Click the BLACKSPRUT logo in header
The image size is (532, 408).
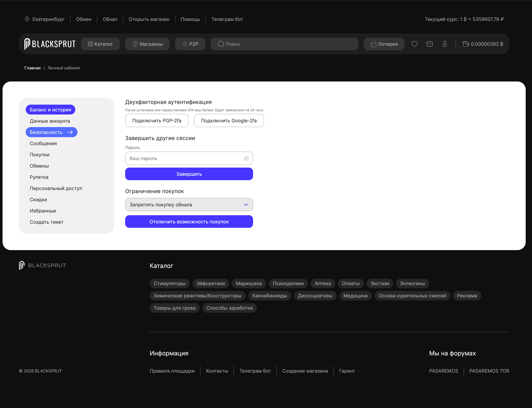(x=50, y=44)
